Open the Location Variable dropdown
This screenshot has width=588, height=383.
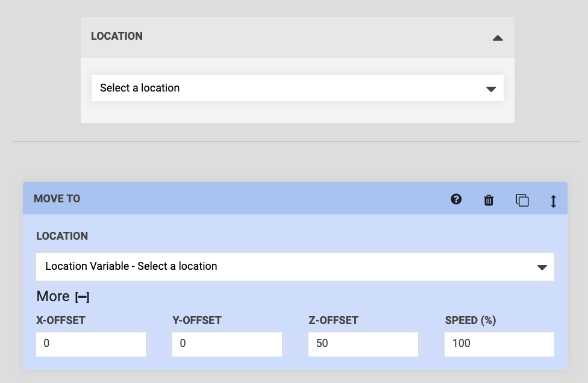point(295,266)
